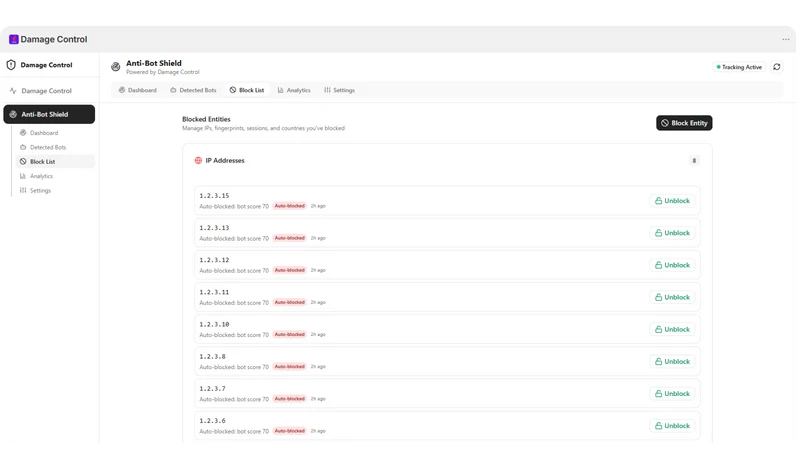Click the IP address text 1.2.3.7
Screen dimensions: 800x450
click(x=212, y=388)
